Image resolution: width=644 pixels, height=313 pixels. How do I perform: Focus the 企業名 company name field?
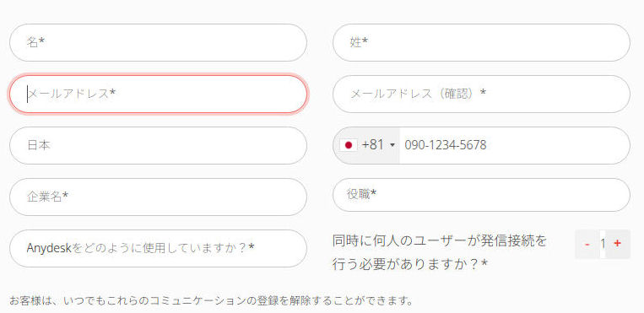pos(158,197)
